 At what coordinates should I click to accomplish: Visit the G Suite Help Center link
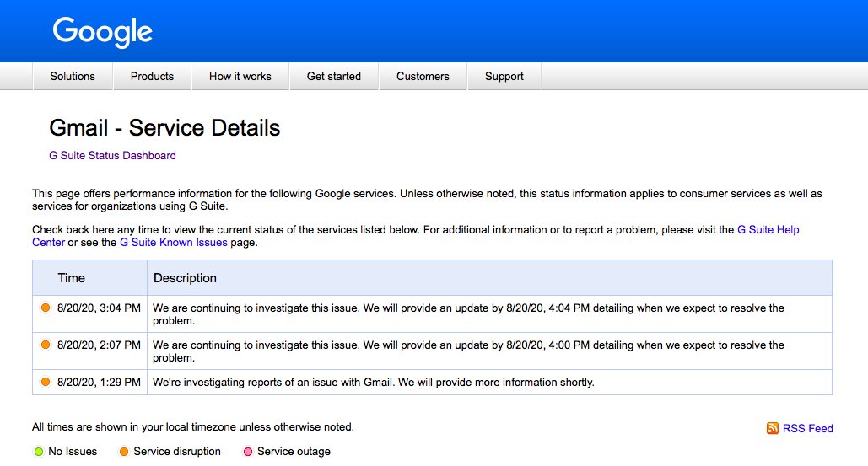coord(768,229)
